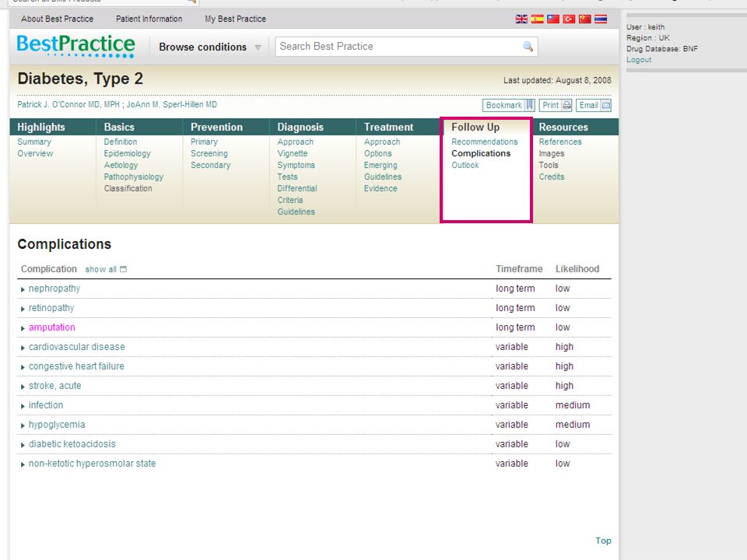This screenshot has width=747, height=560.
Task: Expand the infection row arrow
Action: (23, 406)
